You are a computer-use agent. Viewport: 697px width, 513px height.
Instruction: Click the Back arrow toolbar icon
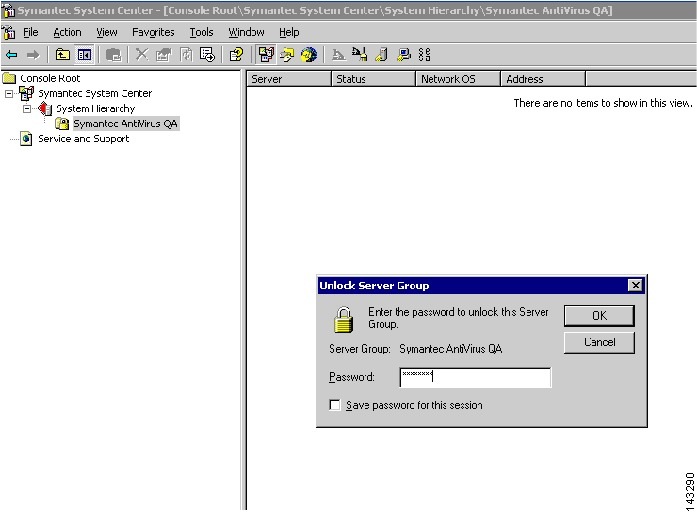[12, 55]
